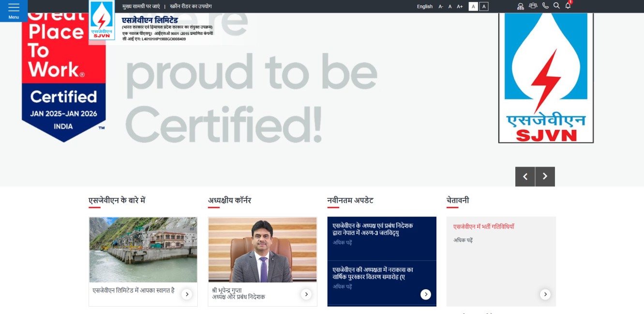The image size is (644, 314).
Task: Expand एसजेवीएन के बारे में section via arrow
Action: click(186, 294)
